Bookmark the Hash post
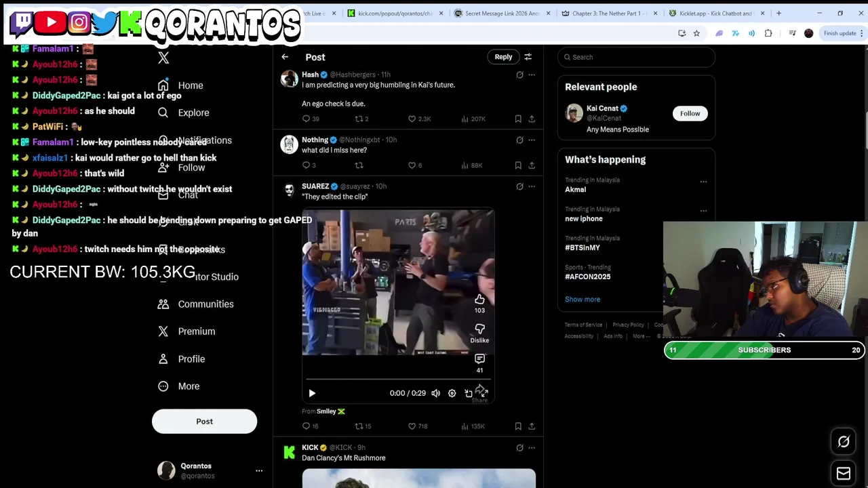The image size is (868, 488). coord(518,119)
